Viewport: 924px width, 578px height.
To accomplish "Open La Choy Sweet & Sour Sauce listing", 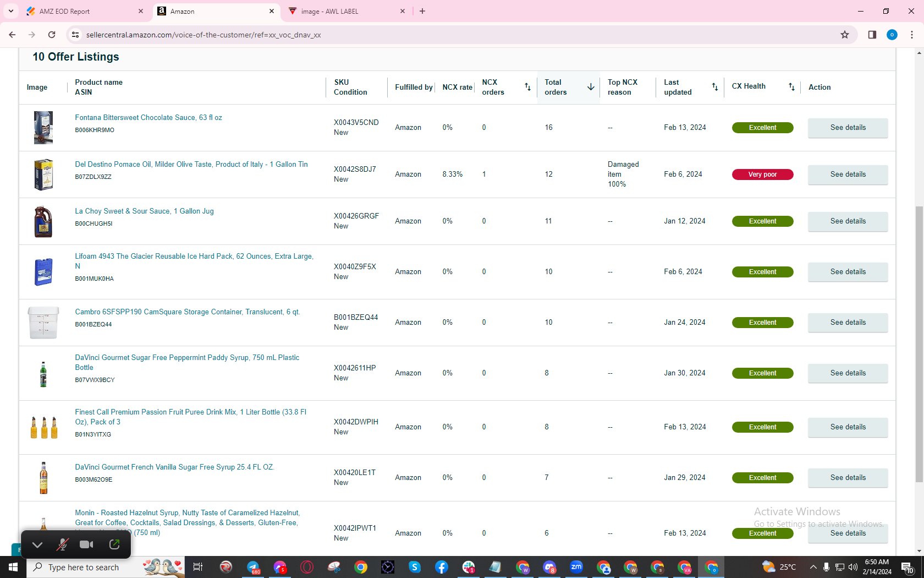I will coord(145,211).
